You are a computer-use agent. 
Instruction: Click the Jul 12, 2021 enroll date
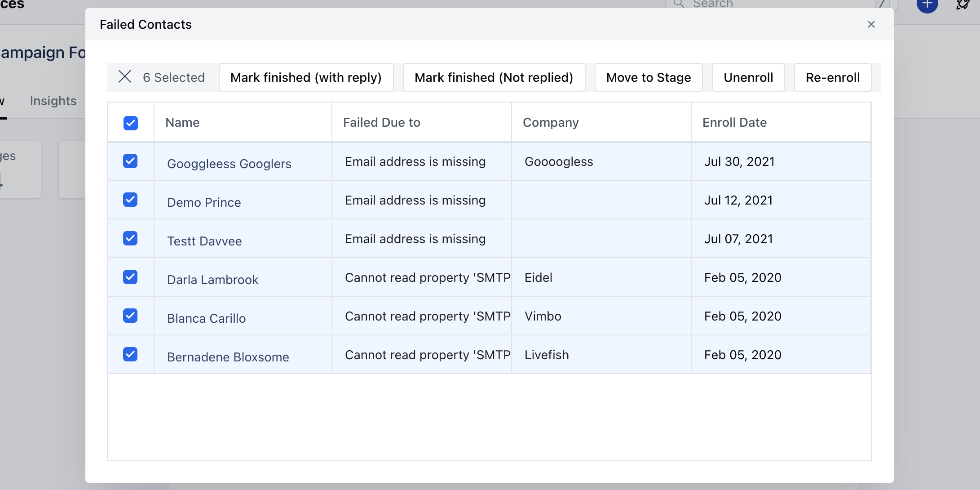(x=738, y=200)
